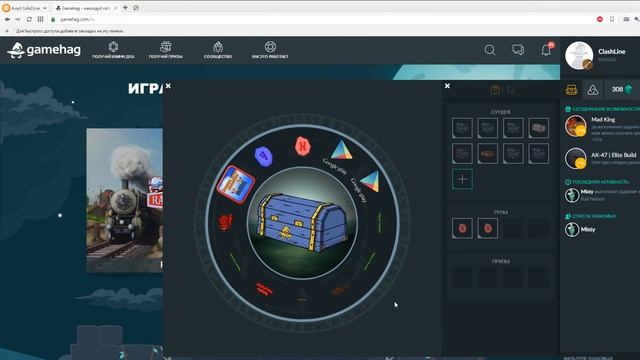Click the blue rune on the wheel
The height and width of the screenshot is (360, 640).
point(263,156)
